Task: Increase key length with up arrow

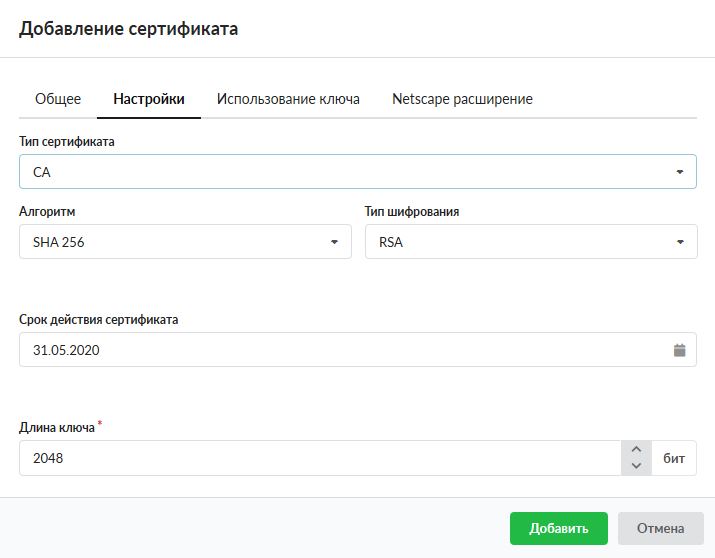Action: [636, 450]
